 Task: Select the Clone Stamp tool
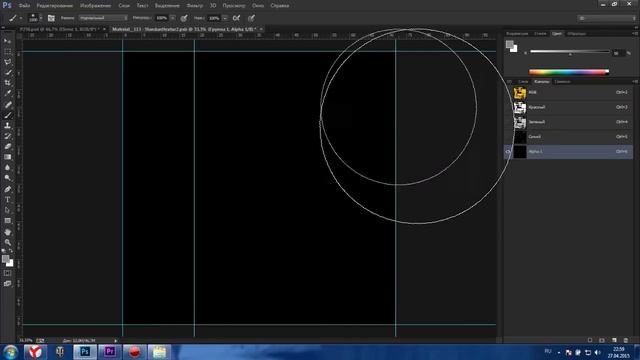(x=7, y=126)
